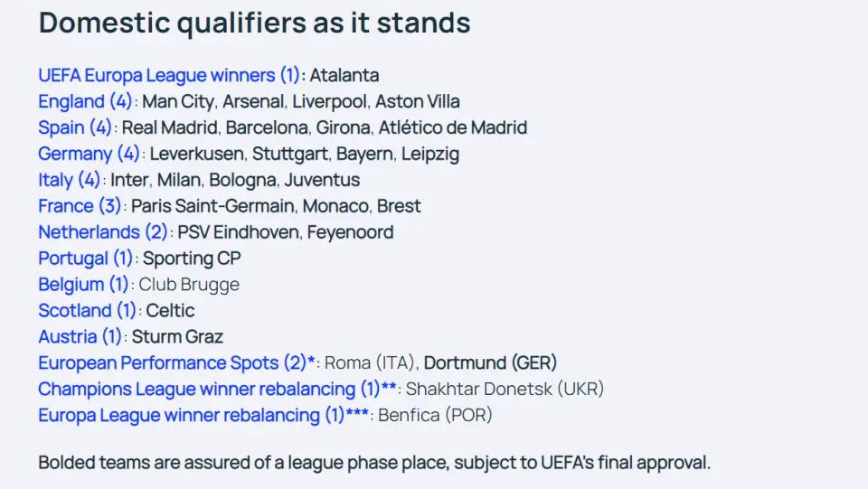Open Champions League winner rebalancing link
The image size is (868, 489).
coord(217,389)
